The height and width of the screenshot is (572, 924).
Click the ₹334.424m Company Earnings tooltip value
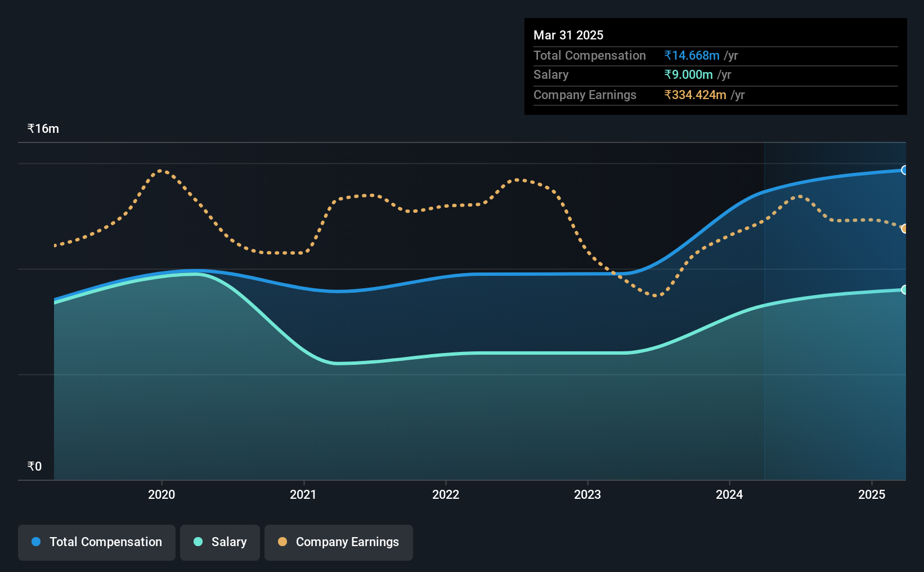(695, 95)
